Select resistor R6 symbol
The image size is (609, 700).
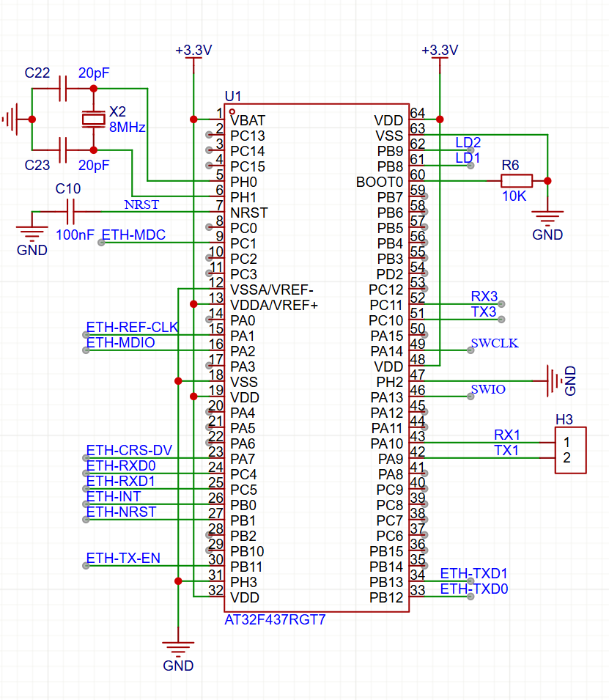click(x=517, y=181)
